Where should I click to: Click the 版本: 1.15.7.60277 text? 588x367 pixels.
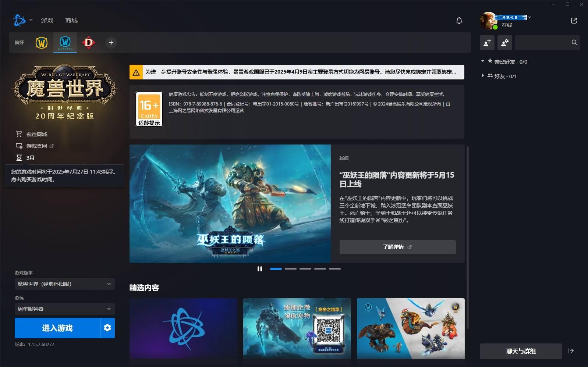click(x=35, y=345)
